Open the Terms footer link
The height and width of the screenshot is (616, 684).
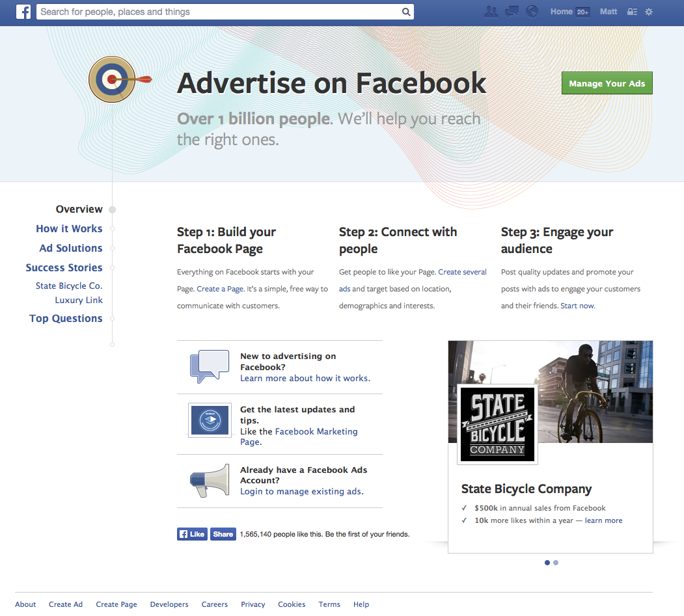[x=329, y=604]
